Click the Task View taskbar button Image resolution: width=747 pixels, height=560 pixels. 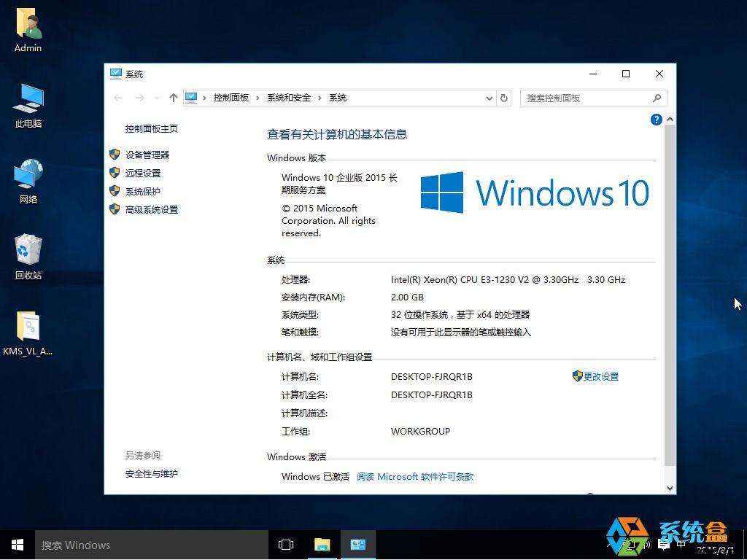click(285, 545)
